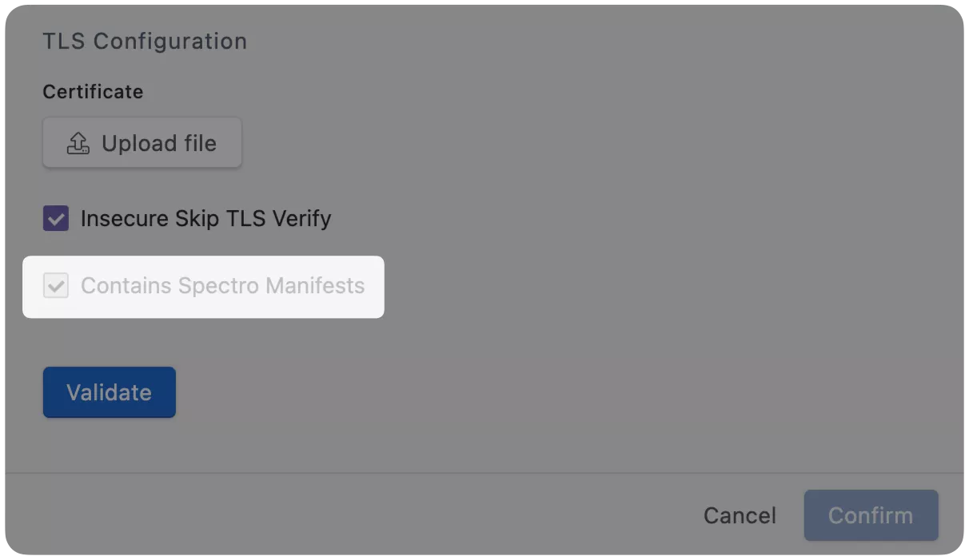Click the Insecure Skip TLS Verify label text

205,218
